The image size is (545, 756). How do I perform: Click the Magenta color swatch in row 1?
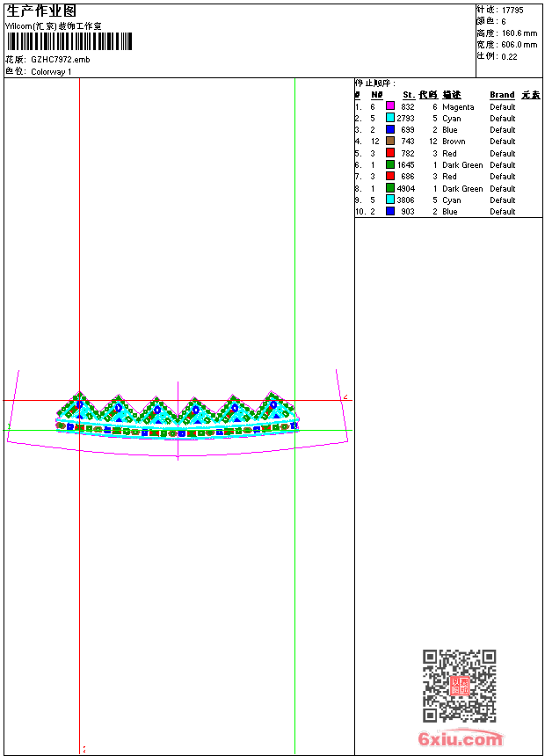tap(390, 106)
